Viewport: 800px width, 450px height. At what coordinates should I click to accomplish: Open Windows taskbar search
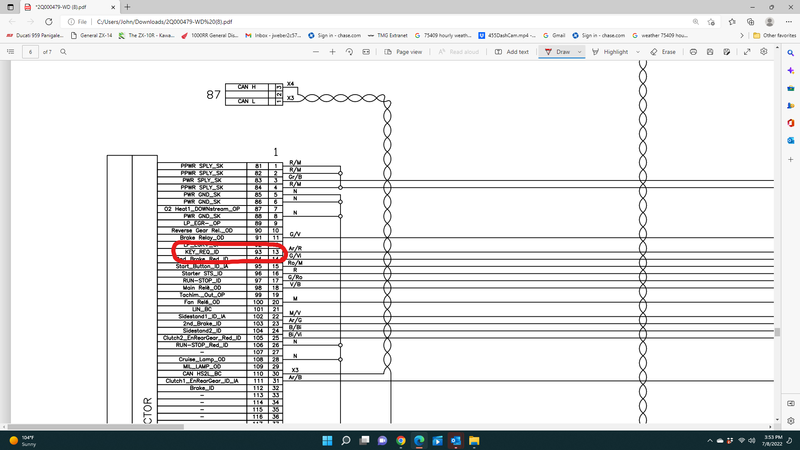point(345,440)
